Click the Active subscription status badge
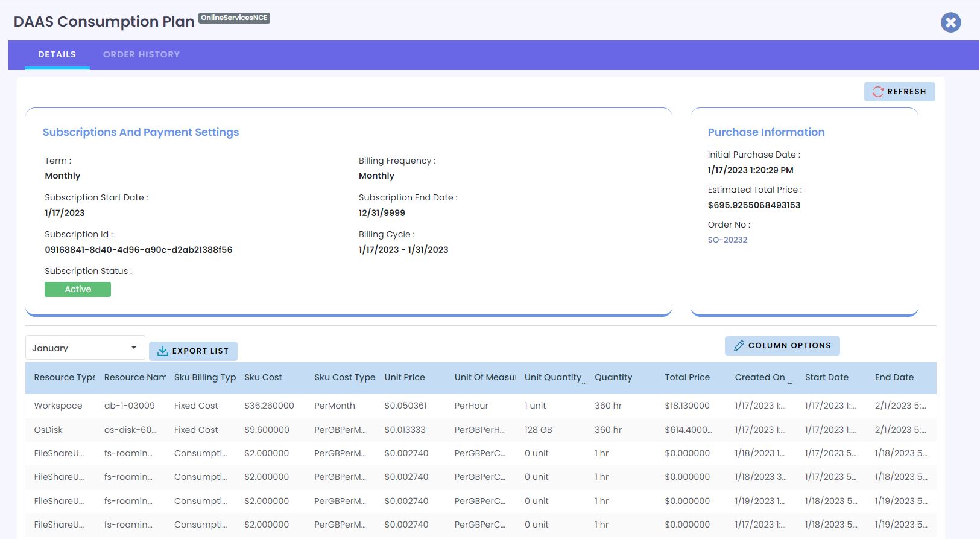Image resolution: width=980 pixels, height=539 pixels. (78, 289)
